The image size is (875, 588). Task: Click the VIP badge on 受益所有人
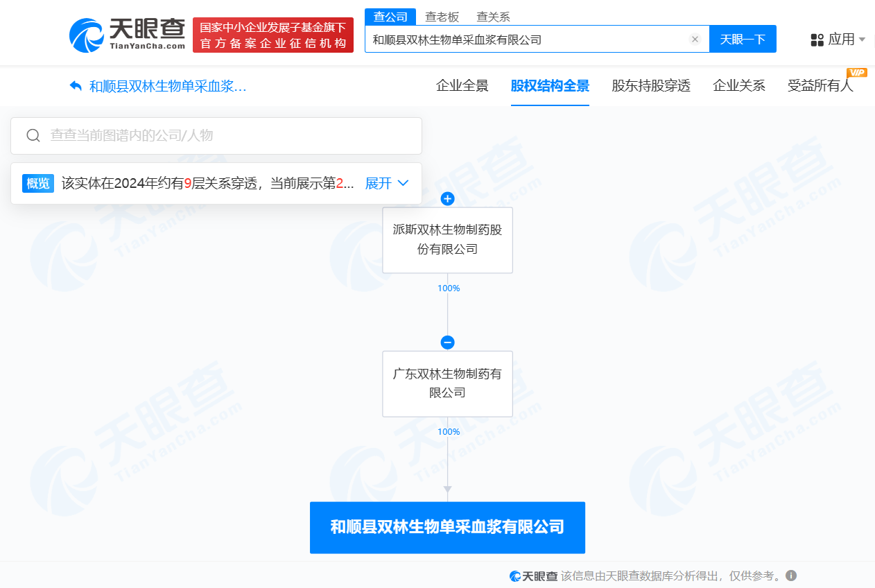pyautogui.click(x=856, y=72)
